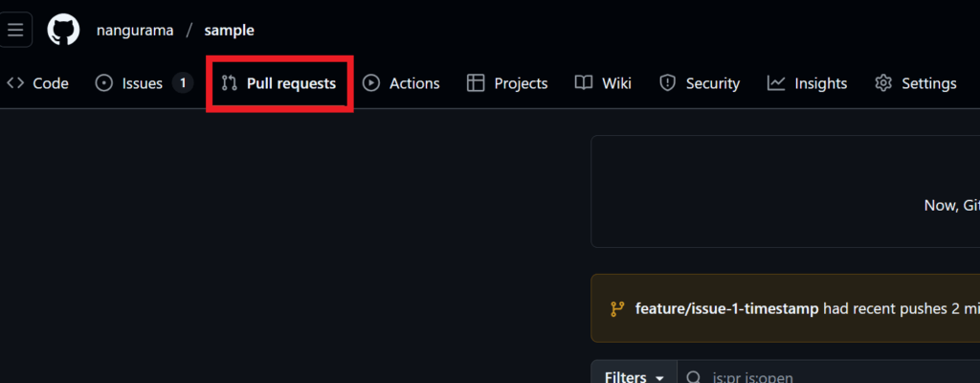This screenshot has height=383, width=980.
Task: Click the Wiki book icon
Action: pyautogui.click(x=584, y=83)
